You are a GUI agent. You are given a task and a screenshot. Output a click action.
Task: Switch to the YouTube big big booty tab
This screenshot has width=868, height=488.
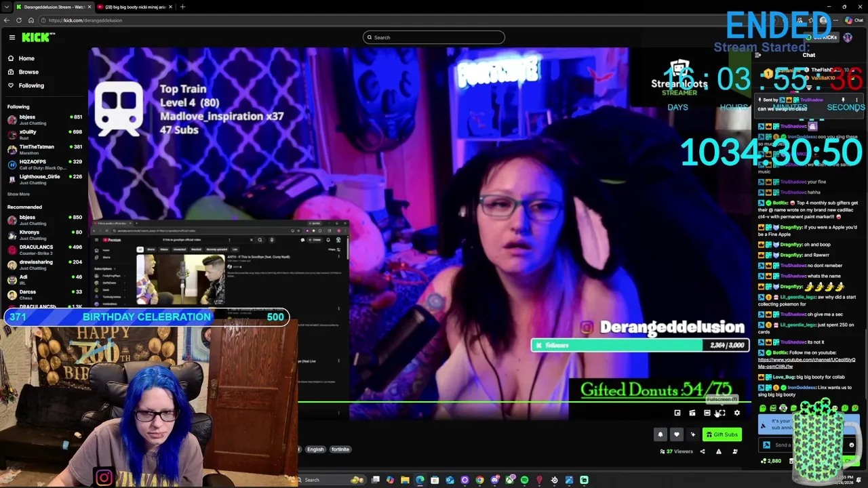click(x=135, y=7)
